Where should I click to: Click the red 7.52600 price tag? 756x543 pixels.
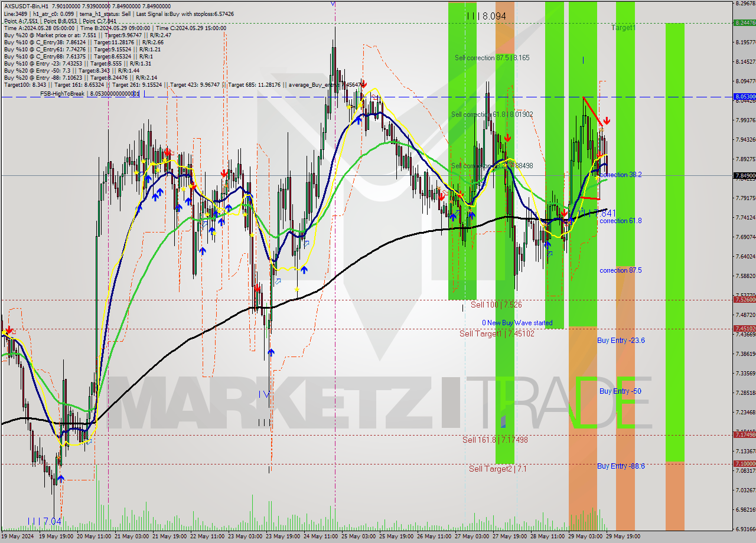click(x=745, y=299)
